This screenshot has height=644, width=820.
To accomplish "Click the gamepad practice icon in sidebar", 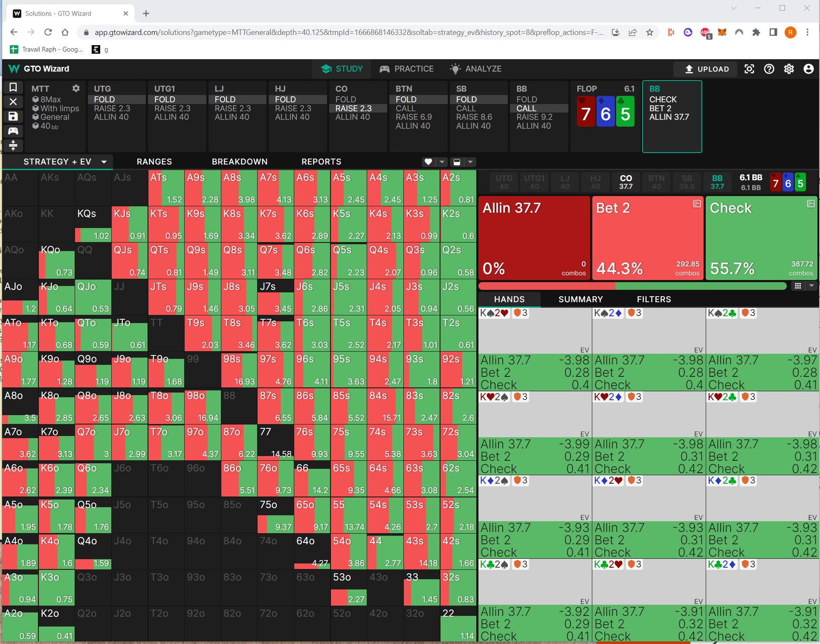I will click(x=13, y=131).
